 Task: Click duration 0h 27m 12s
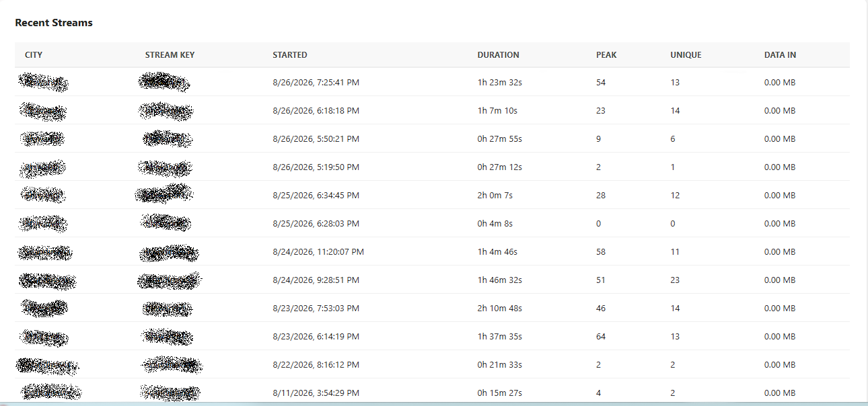coord(500,167)
